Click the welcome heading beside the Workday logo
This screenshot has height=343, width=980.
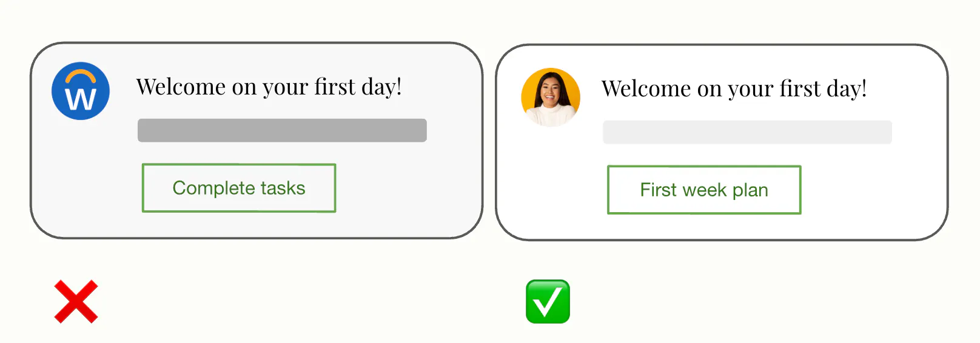point(269,87)
